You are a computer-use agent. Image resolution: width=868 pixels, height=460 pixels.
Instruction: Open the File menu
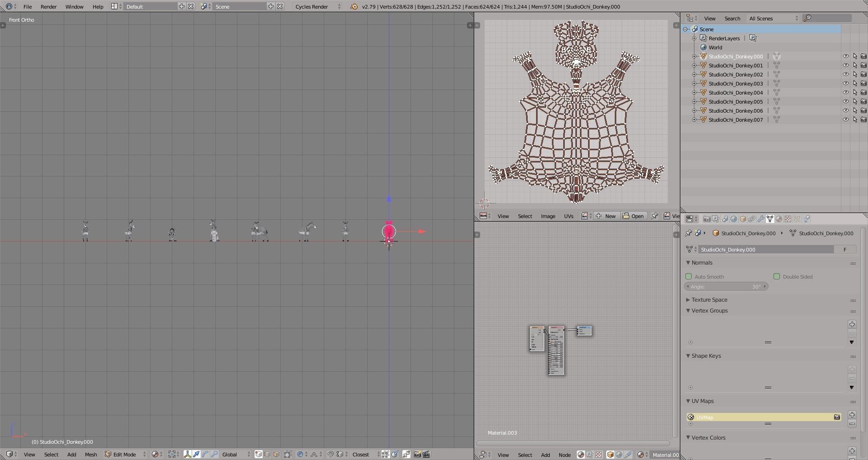(x=28, y=6)
